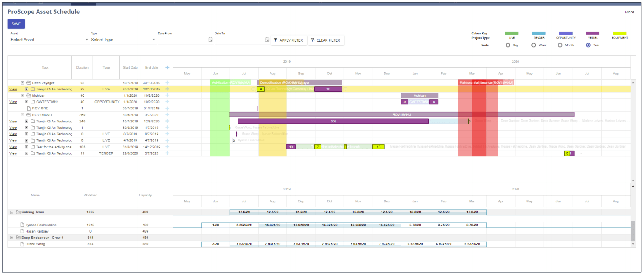Switch scale to Week
The width and height of the screenshot is (644, 275).
click(x=534, y=45)
